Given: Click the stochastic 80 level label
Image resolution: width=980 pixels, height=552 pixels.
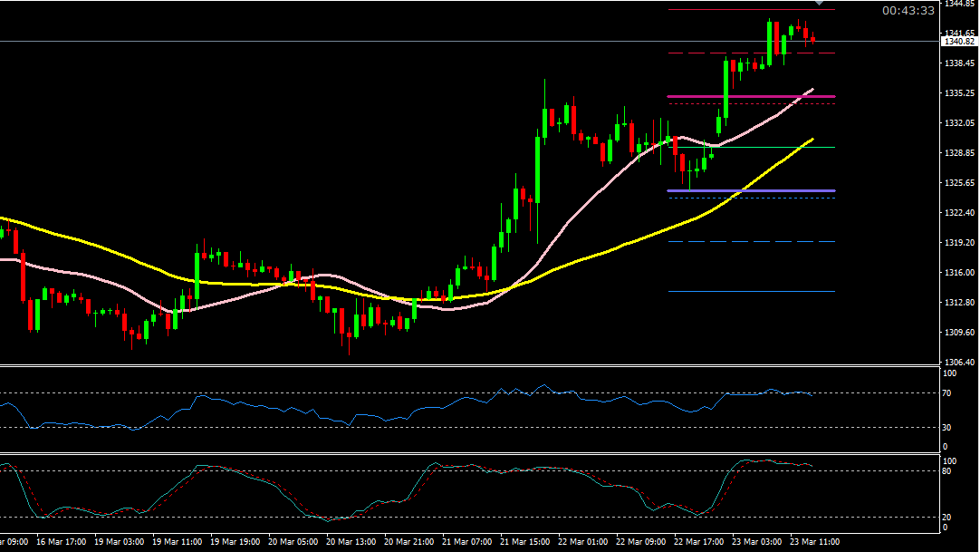Looking at the screenshot, I should click(949, 470).
